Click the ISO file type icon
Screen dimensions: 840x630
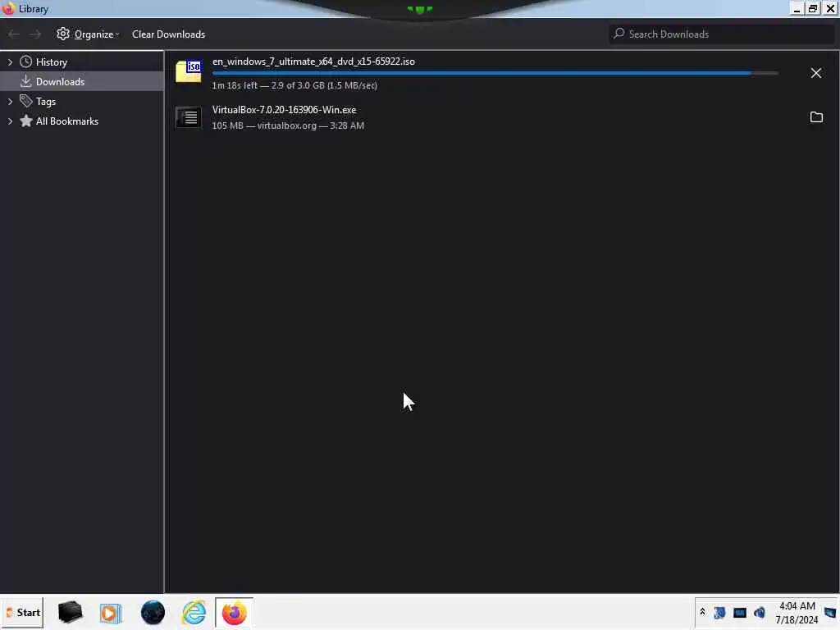(189, 71)
